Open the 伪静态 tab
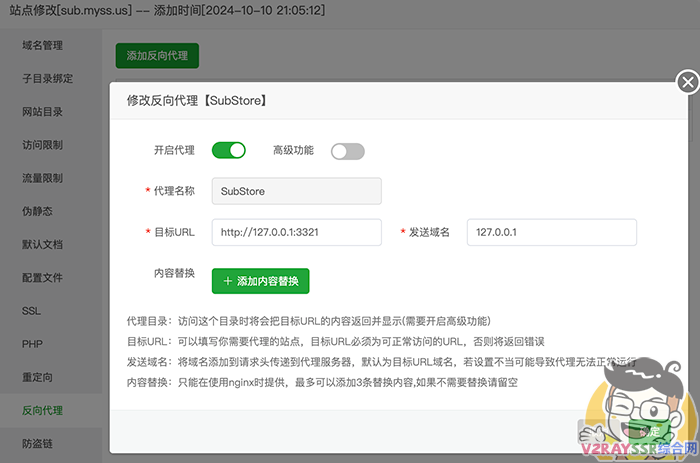Image resolution: width=700 pixels, height=463 pixels. [37, 211]
